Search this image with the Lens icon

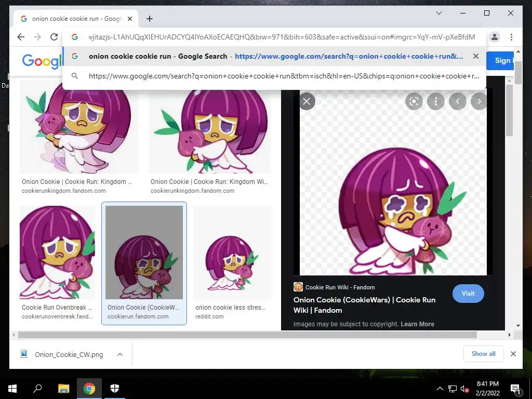pos(414,101)
